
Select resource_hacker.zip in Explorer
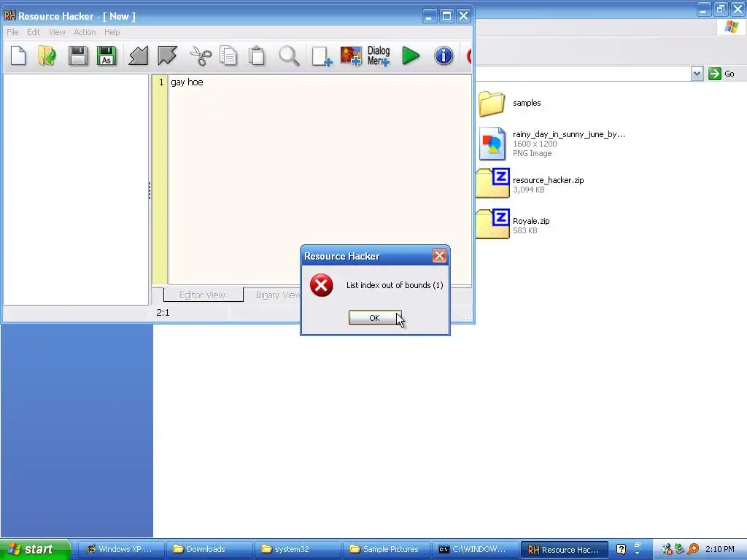coord(531,183)
